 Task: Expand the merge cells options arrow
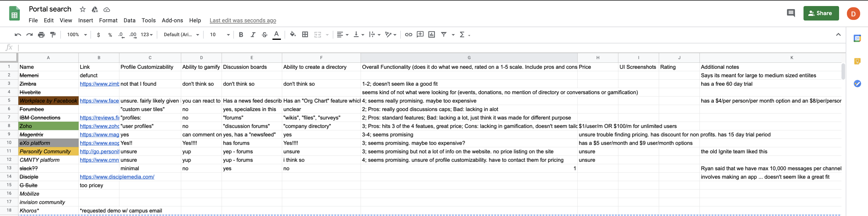pos(327,35)
